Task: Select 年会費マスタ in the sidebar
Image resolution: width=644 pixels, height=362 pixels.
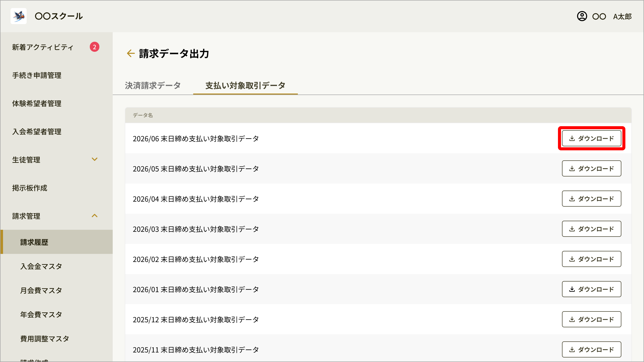Action: click(41, 314)
